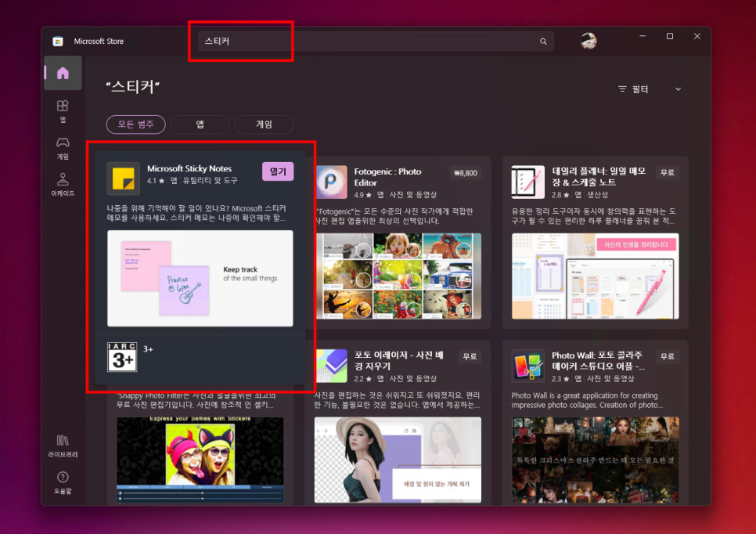Click the 생산성 category text
The image size is (756, 534).
coord(597,195)
